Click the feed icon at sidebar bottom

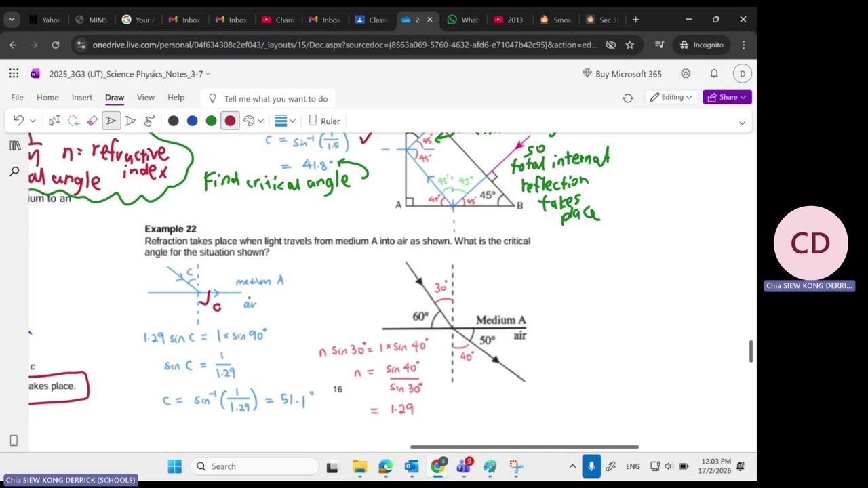click(x=14, y=441)
